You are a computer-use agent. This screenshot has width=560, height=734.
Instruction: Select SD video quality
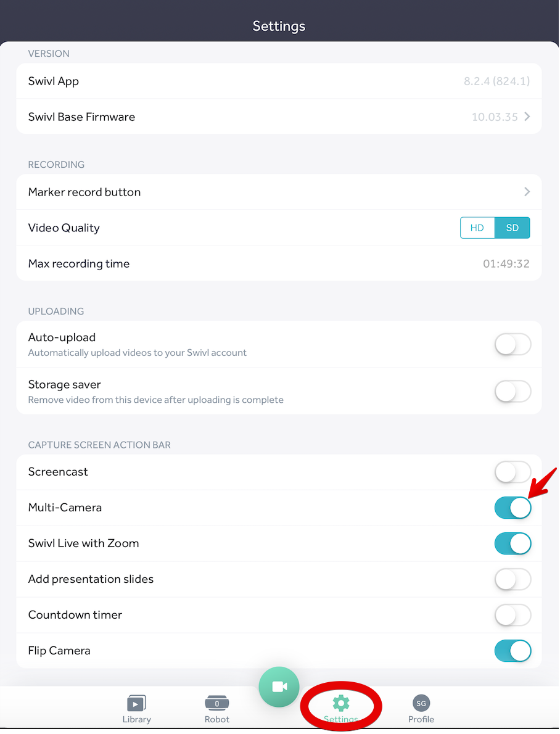tap(512, 228)
